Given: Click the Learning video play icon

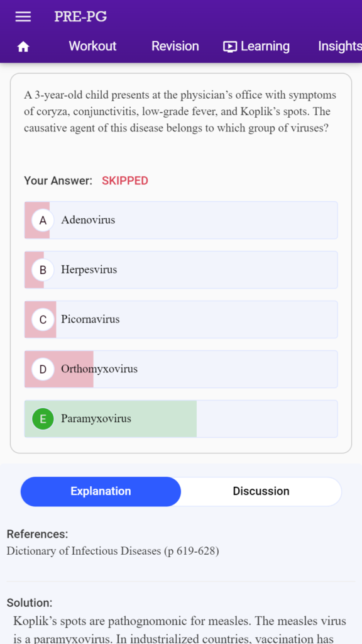Looking at the screenshot, I should (x=230, y=47).
